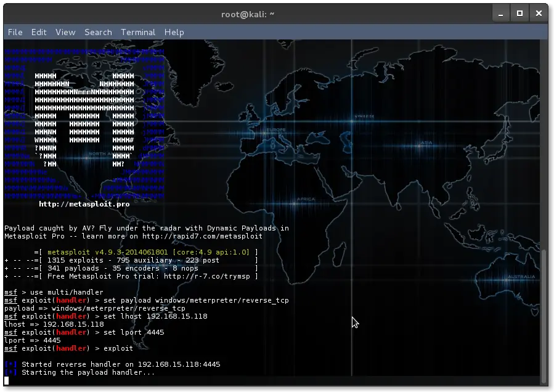Open the File menu
The height and width of the screenshot is (392, 554).
[15, 32]
